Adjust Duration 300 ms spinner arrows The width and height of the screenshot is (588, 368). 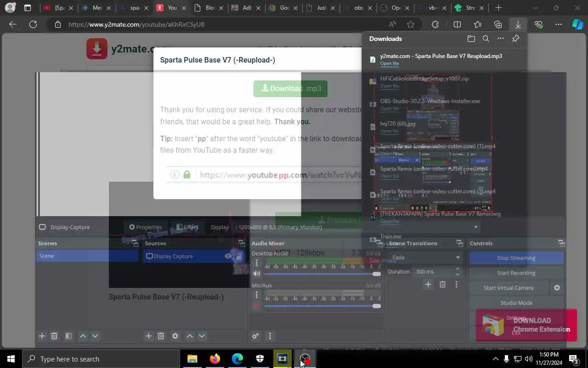[457, 271]
